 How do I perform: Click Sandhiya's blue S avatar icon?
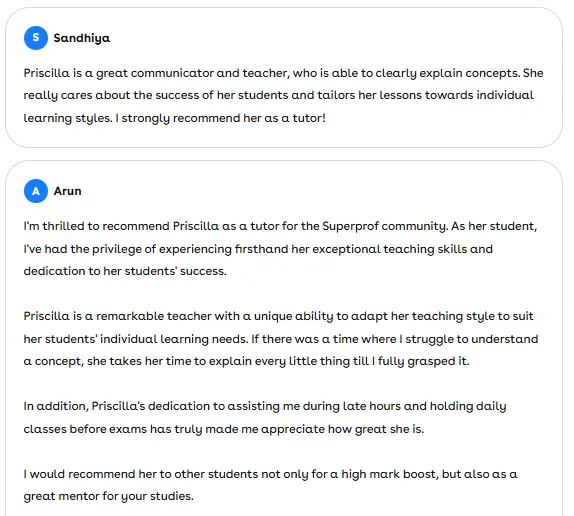pos(36,38)
